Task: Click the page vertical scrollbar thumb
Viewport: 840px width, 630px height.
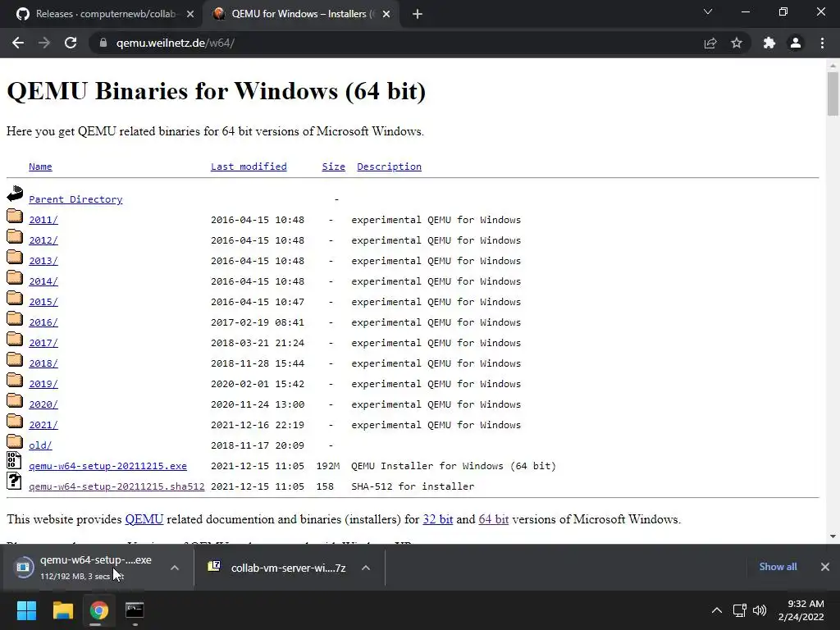Action: 833,94
